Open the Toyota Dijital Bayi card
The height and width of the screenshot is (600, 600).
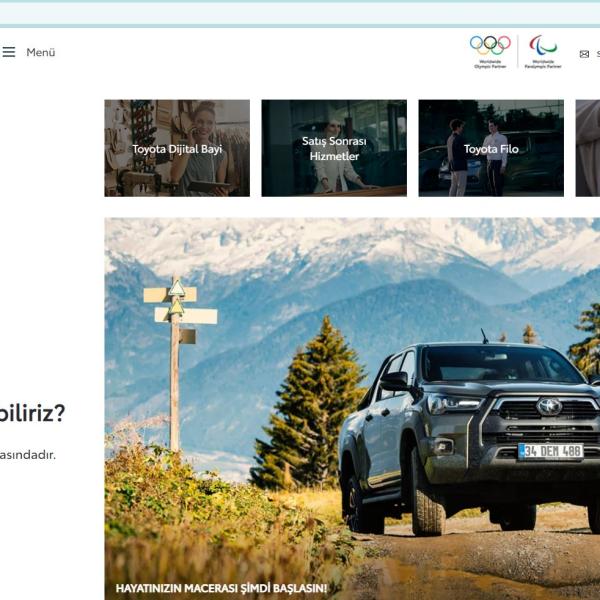[177, 148]
